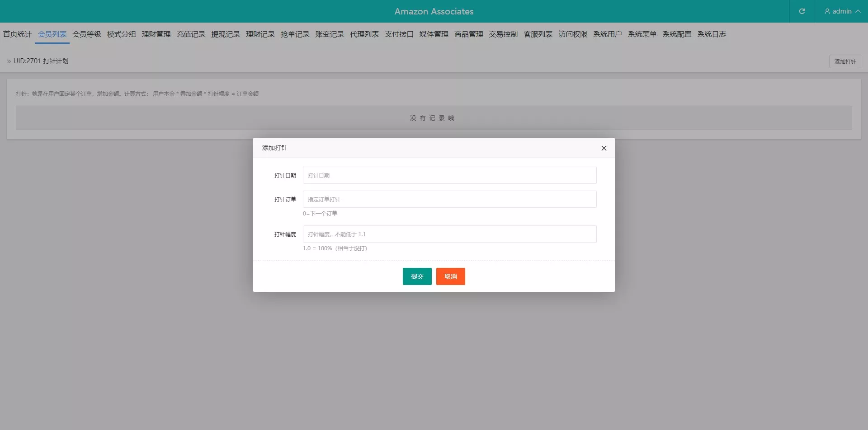Click the user icon beside admin
868x430 pixels.
click(x=827, y=11)
